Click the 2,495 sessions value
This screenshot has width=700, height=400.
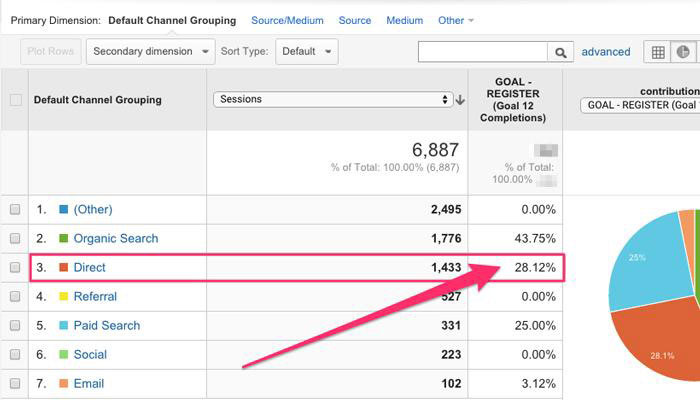point(446,209)
